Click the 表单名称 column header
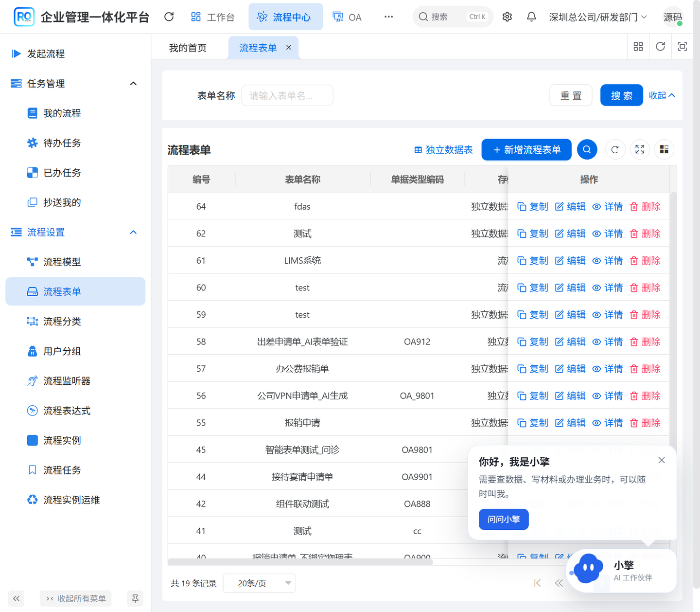The image size is (700, 612). [x=302, y=180]
